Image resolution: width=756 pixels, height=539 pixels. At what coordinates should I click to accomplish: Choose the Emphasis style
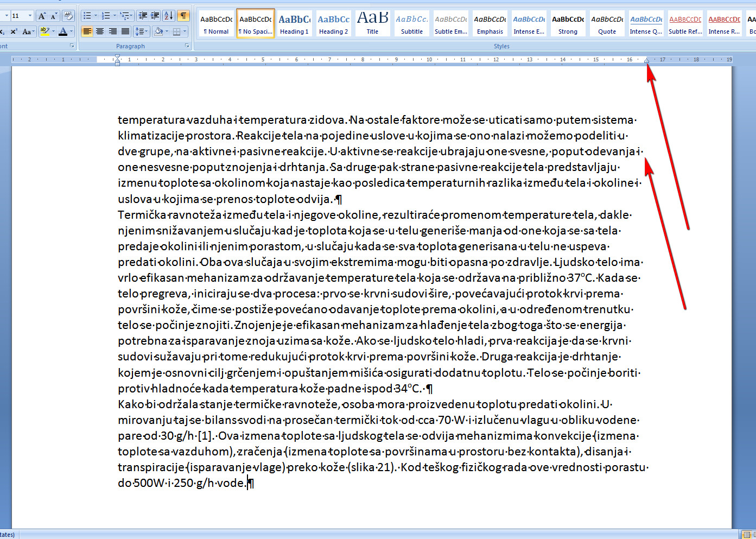pos(490,23)
